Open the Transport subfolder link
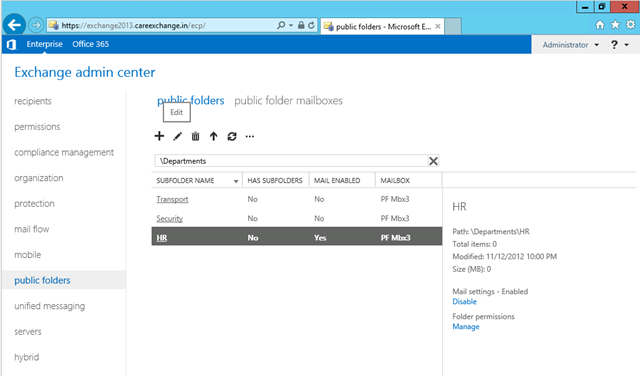 (x=172, y=199)
